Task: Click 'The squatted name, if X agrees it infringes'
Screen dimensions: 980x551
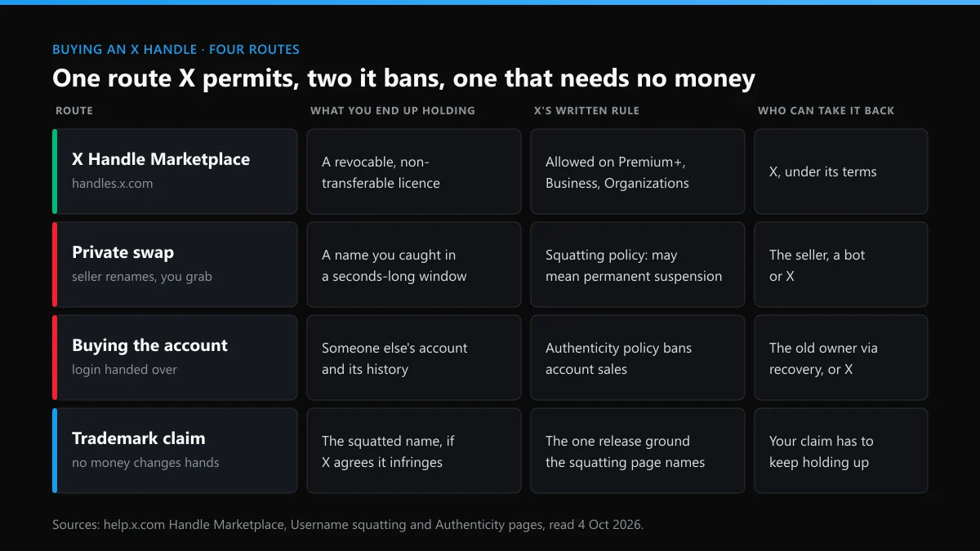Action: [x=414, y=451]
